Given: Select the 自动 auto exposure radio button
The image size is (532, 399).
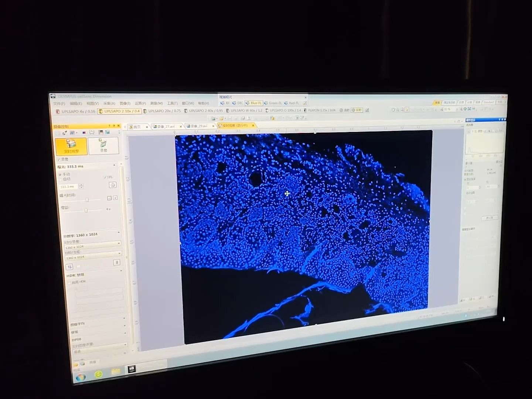Looking at the screenshot, I should point(60,179).
